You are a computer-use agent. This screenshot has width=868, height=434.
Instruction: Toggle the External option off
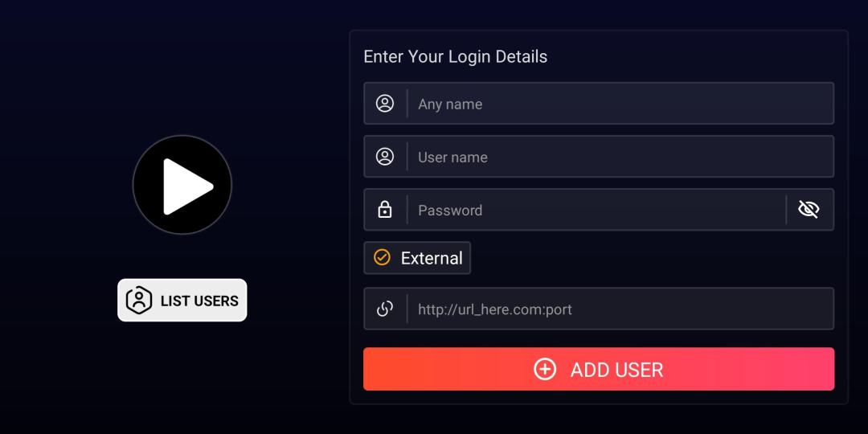417,258
